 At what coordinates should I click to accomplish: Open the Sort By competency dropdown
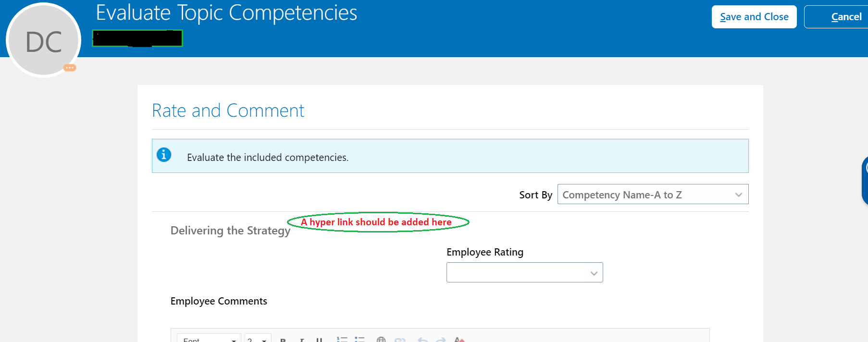click(x=652, y=195)
